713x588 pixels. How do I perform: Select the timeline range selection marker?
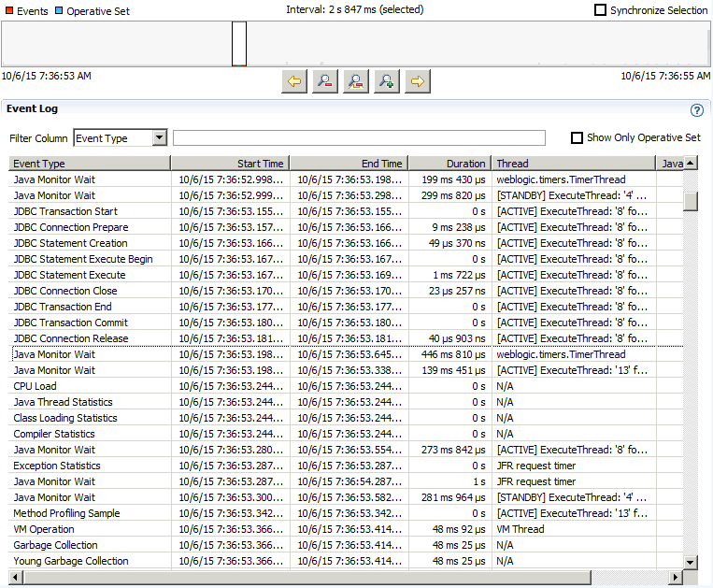239,44
